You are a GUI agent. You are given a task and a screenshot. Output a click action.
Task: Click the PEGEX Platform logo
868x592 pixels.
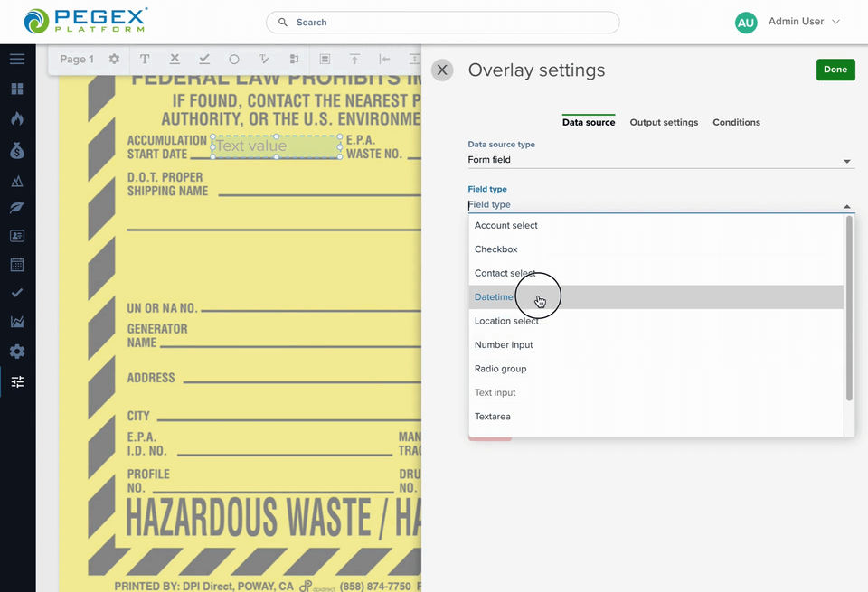click(x=86, y=21)
